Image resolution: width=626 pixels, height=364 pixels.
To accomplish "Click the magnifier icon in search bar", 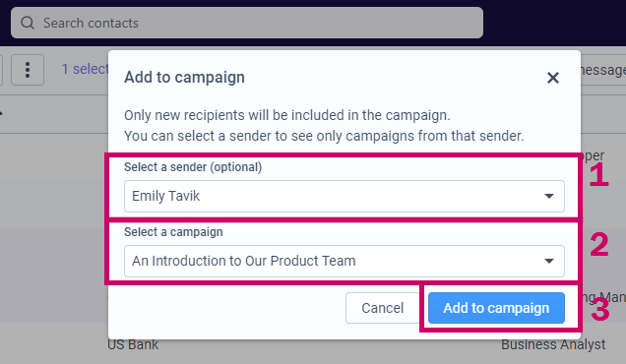I will (x=28, y=23).
